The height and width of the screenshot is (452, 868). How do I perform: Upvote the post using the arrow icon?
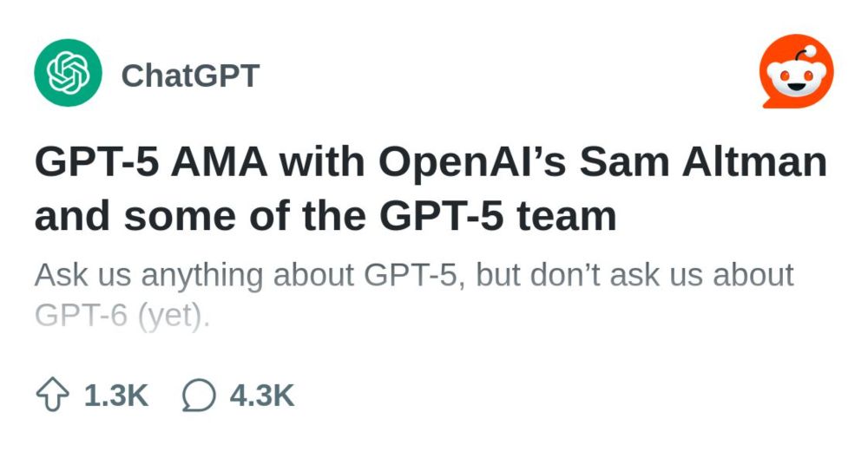tap(53, 394)
